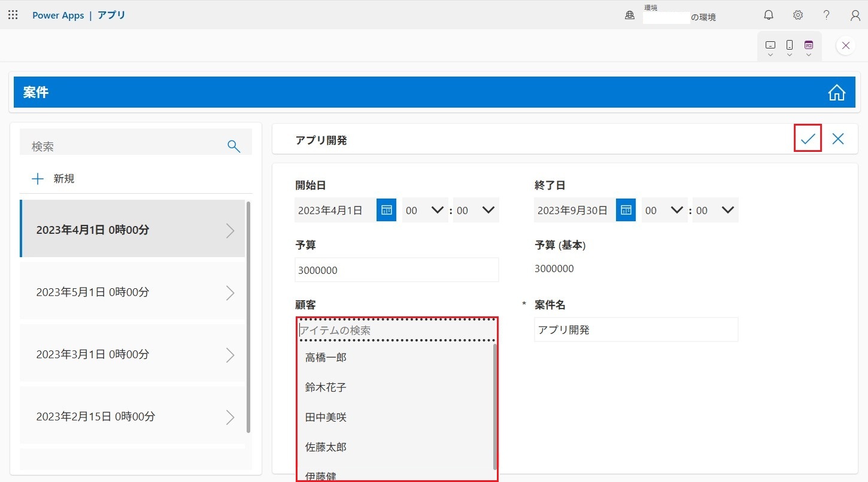Click the notifications bell icon
The image size is (868, 482).
[769, 16]
